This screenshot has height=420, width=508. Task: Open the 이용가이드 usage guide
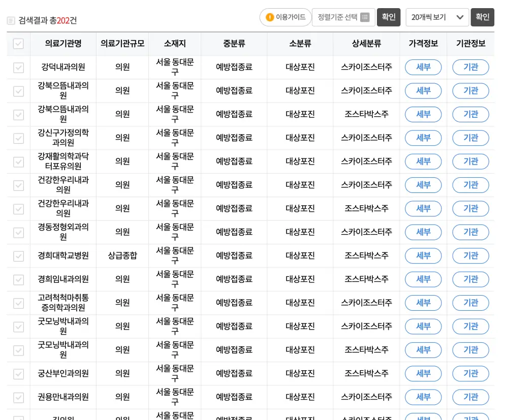click(285, 17)
